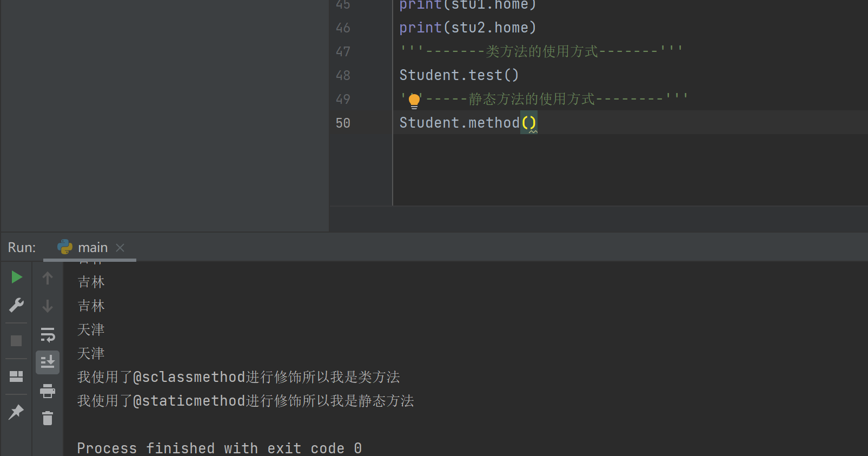Rerun main with the green play icon
Viewport: 868px width, 456px height.
16,277
